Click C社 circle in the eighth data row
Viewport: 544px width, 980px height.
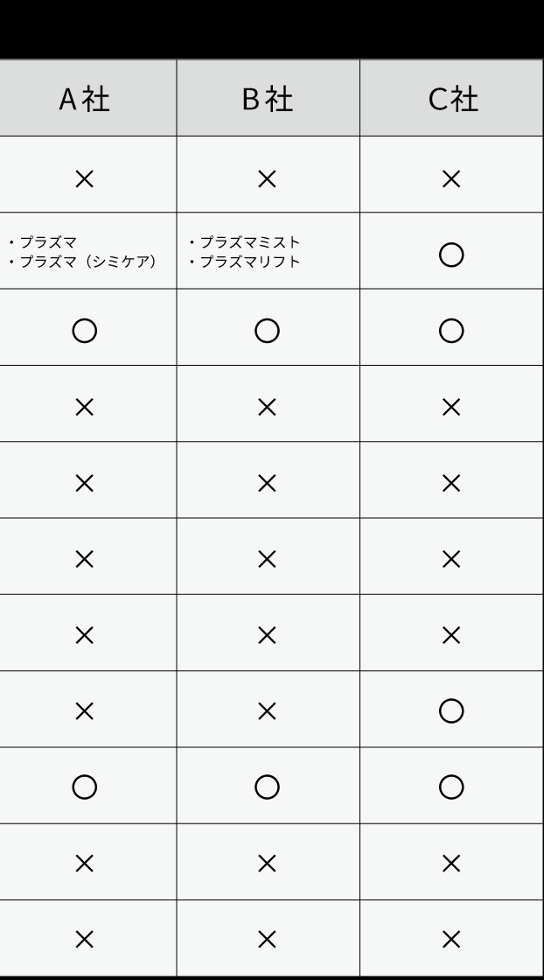pyautogui.click(x=451, y=711)
